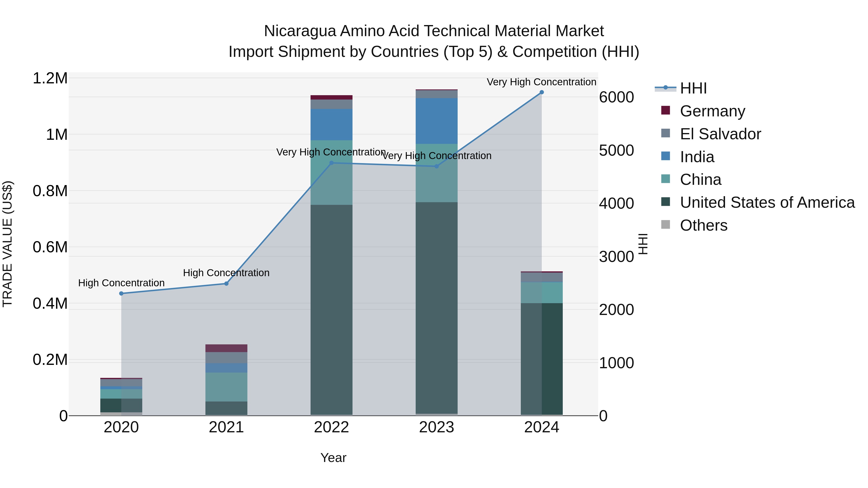Image resolution: width=868 pixels, height=488 pixels.
Task: Toggle the HHI legend entry
Action: point(681,88)
